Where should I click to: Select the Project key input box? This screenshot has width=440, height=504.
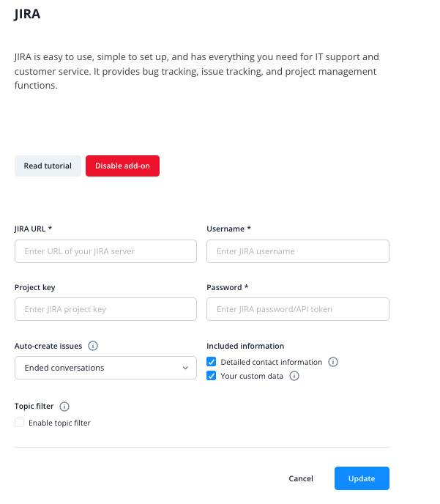pyautogui.click(x=105, y=309)
